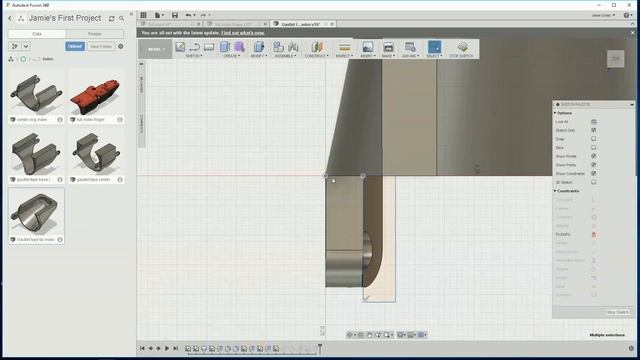Click the timeline position marker
The image size is (640, 360).
pos(320,348)
